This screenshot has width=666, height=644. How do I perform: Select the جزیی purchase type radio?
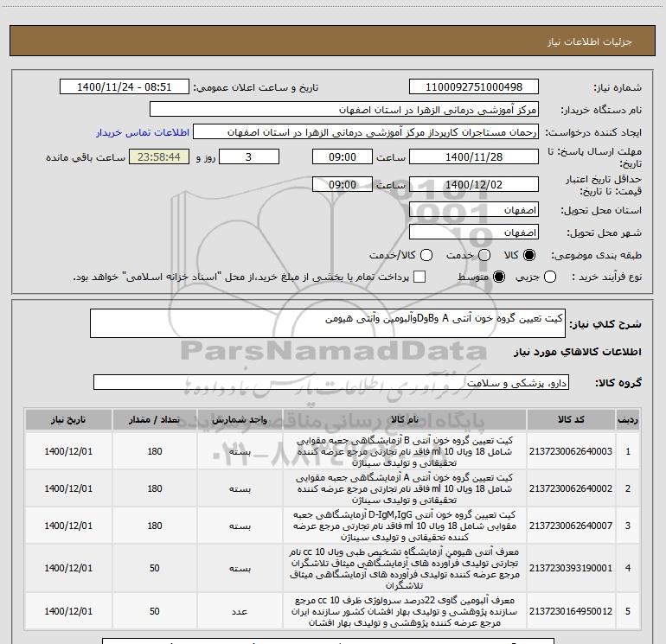click(549, 277)
